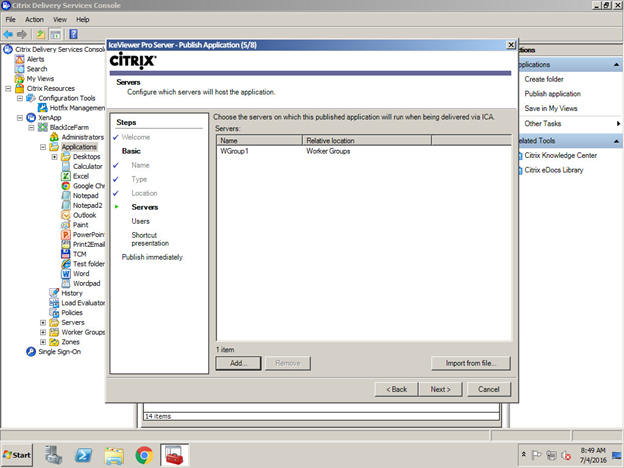Image resolution: width=624 pixels, height=468 pixels.
Task: Select the Wordpad application icon
Action: [66, 283]
